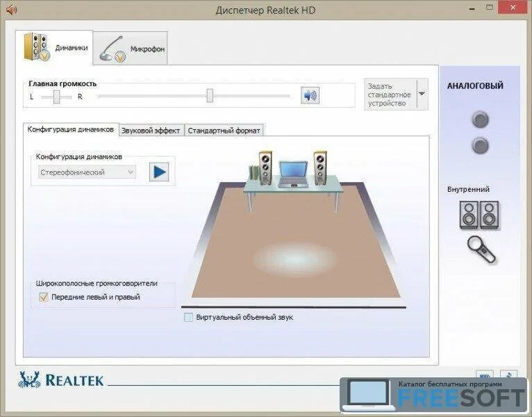Image resolution: width=532 pixels, height=417 pixels.
Task: Open the Звуковой эффект tab
Action: click(x=151, y=131)
